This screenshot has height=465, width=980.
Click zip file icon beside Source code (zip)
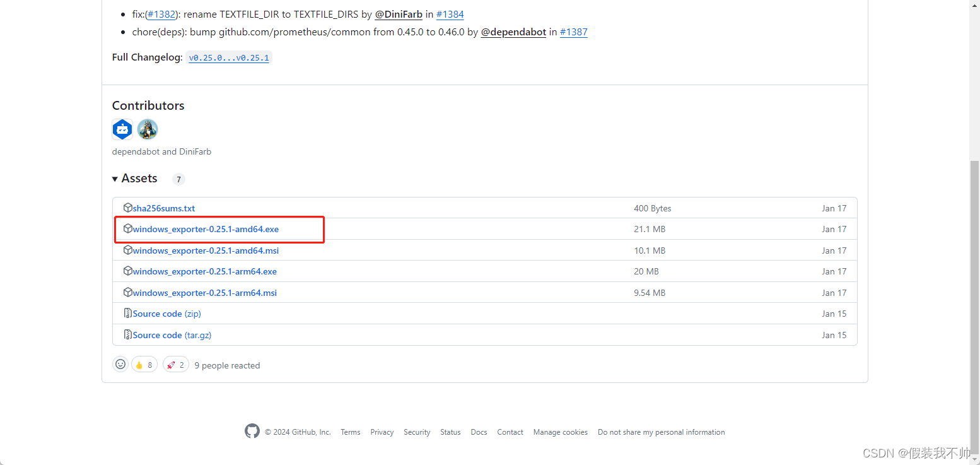click(128, 313)
